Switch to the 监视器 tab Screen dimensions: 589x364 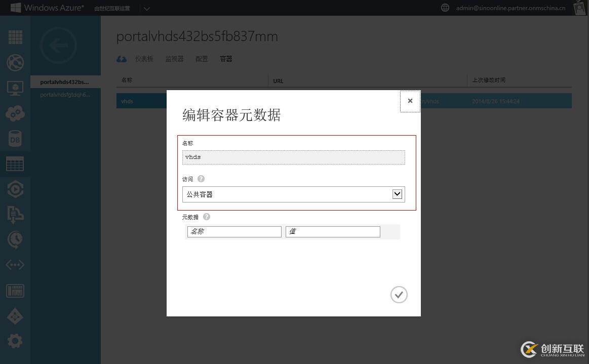(175, 59)
